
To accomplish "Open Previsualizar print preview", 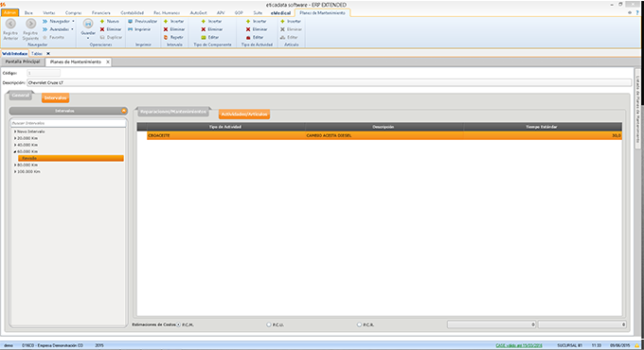I will pos(142,22).
